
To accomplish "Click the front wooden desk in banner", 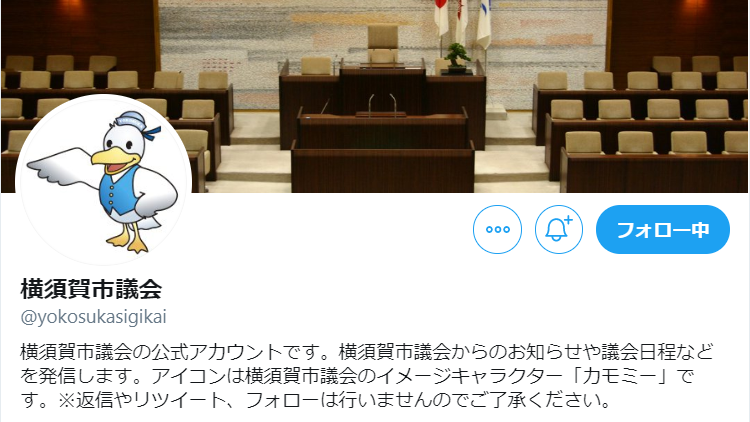I will 383,170.
